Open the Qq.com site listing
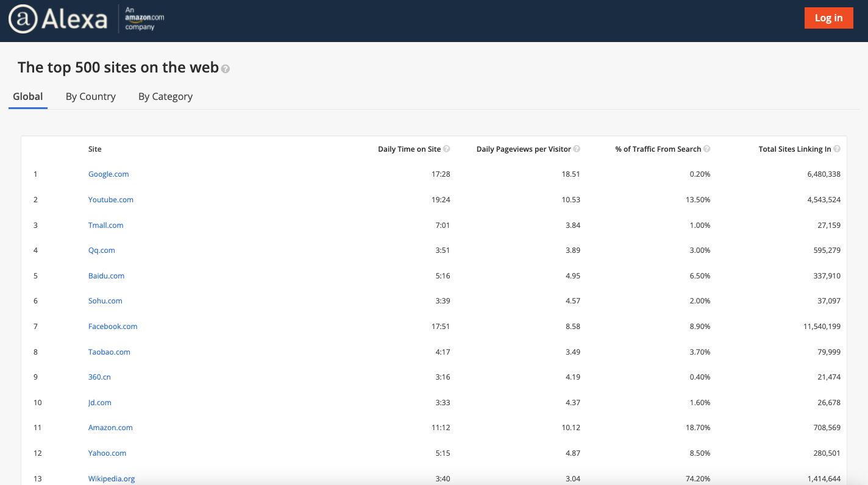The image size is (868, 485). (x=102, y=250)
